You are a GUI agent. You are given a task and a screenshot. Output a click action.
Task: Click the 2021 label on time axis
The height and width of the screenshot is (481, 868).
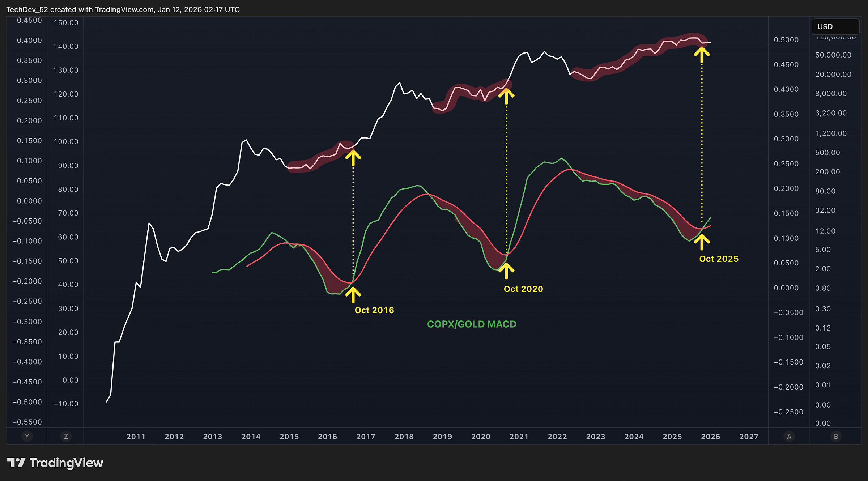519,437
